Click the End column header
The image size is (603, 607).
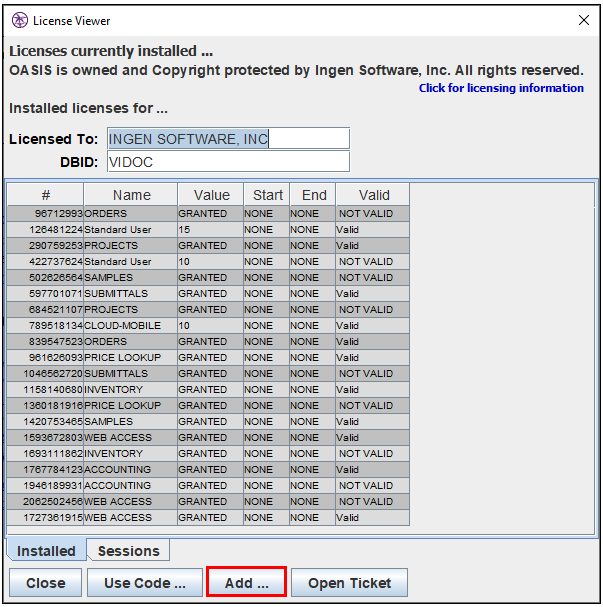[x=313, y=195]
